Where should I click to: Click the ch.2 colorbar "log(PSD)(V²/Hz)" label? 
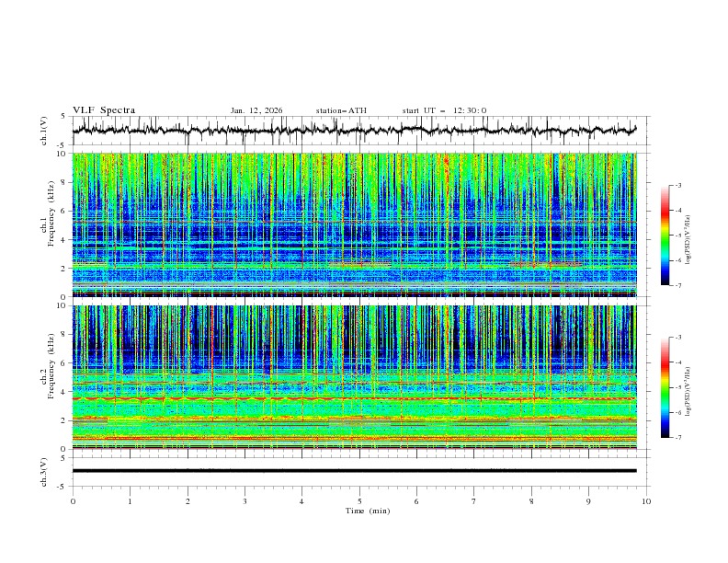(x=688, y=392)
